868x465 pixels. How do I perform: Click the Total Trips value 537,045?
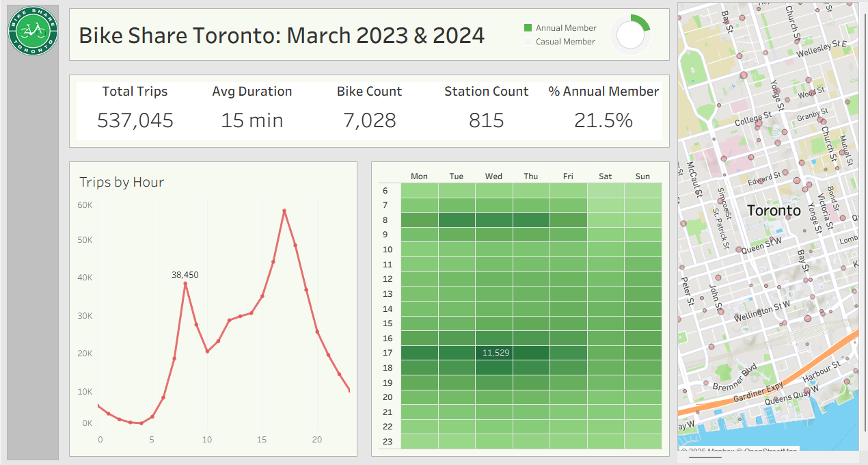click(x=135, y=121)
